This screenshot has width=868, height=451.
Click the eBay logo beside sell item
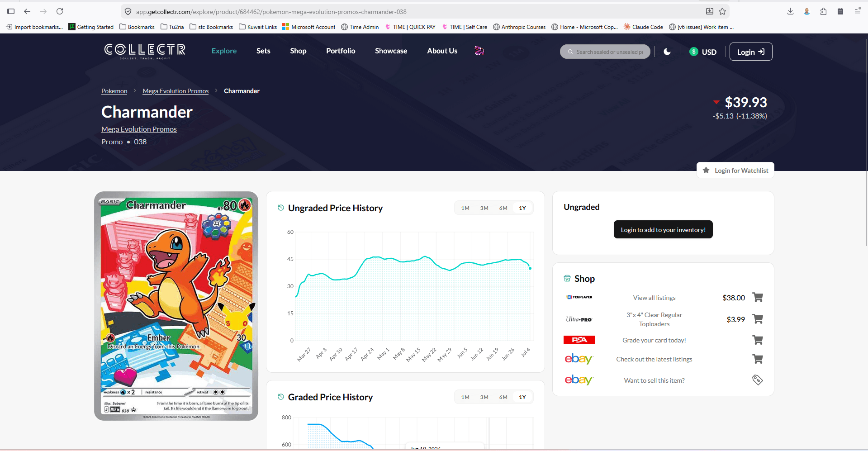[579, 380]
